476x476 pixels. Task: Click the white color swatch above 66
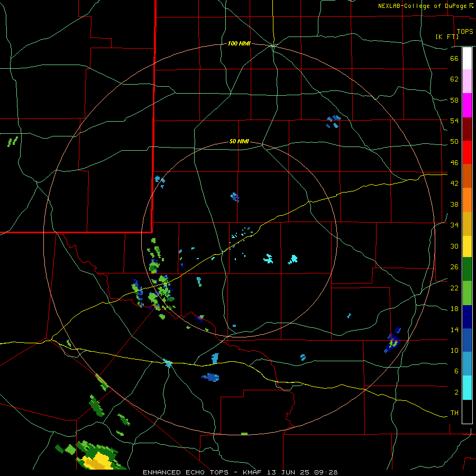click(467, 58)
